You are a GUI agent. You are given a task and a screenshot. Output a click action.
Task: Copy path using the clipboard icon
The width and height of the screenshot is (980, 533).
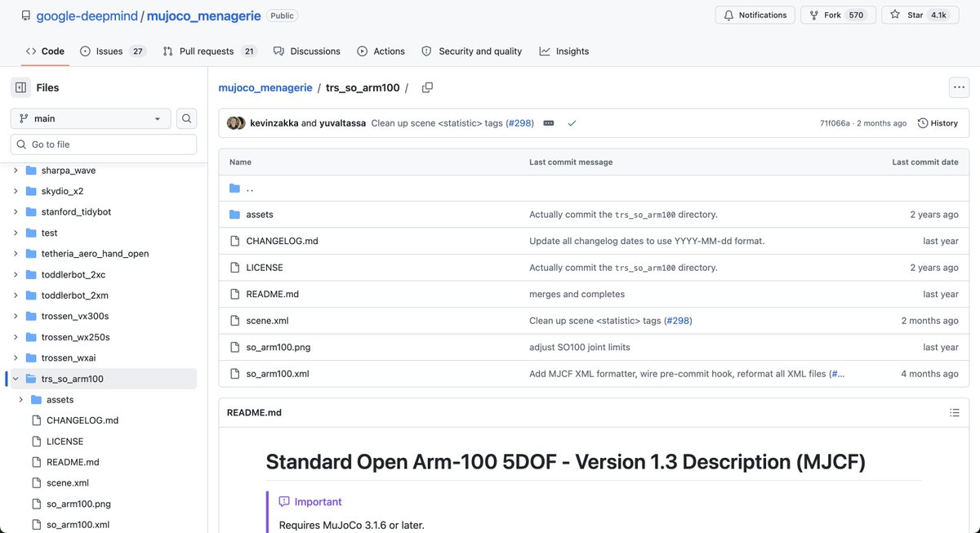(427, 87)
